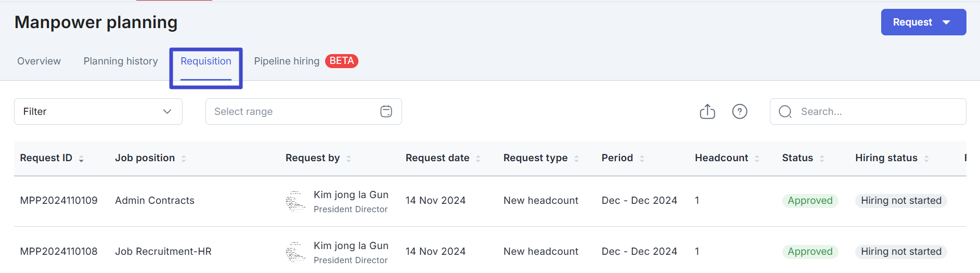Select the Requisition tab
This screenshot has width=980, height=273.
coord(206,61)
